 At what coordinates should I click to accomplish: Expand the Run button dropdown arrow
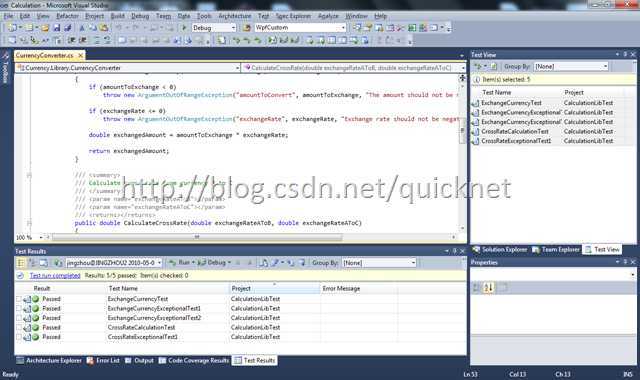pos(193,263)
